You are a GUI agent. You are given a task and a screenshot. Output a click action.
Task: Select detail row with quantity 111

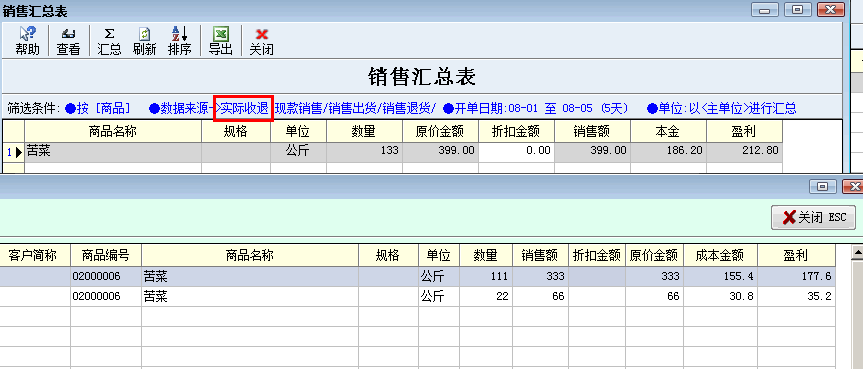click(x=417, y=276)
